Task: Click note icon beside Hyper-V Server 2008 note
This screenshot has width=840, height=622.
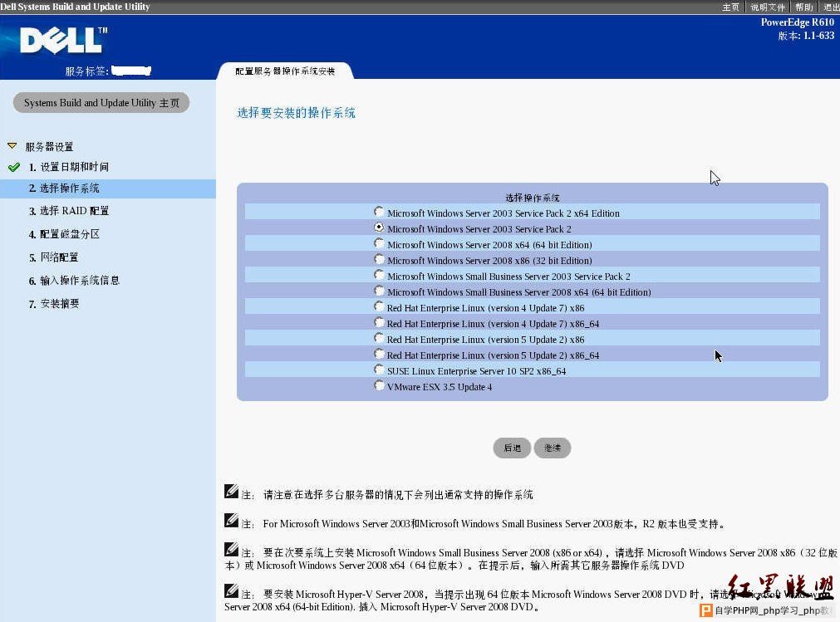Action: pos(232,591)
